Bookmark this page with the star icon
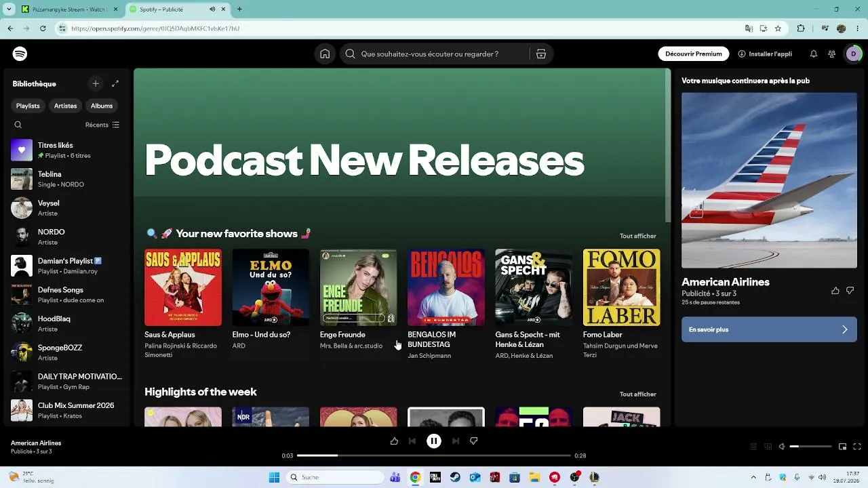868x488 pixels. 778,28
